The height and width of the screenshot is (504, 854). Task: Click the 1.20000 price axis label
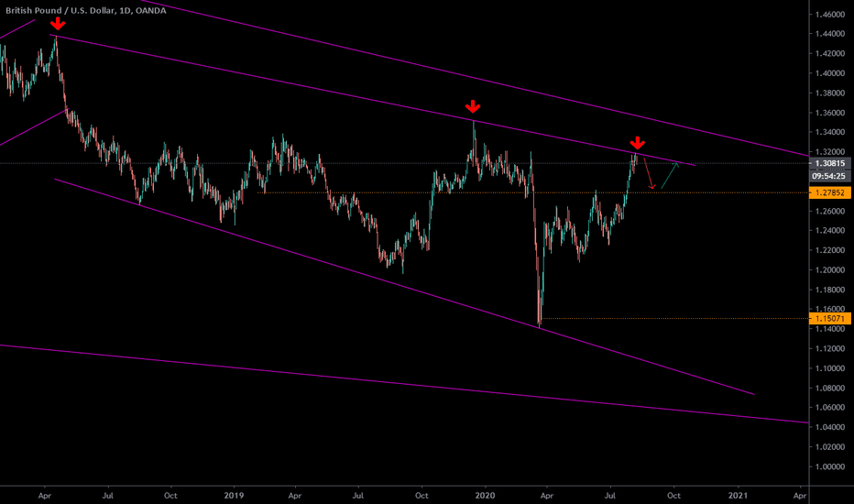click(830, 269)
